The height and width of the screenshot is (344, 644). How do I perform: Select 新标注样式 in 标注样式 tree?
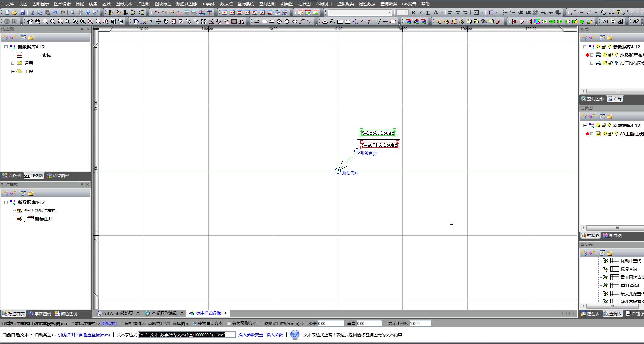(x=45, y=210)
